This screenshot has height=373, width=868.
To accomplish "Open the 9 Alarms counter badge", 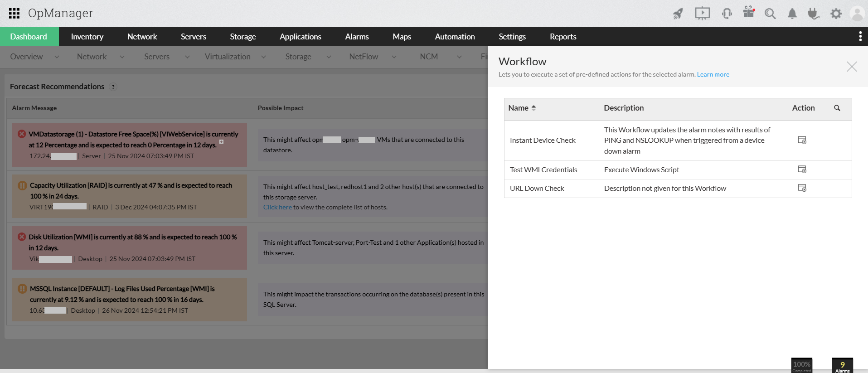I will (x=842, y=365).
